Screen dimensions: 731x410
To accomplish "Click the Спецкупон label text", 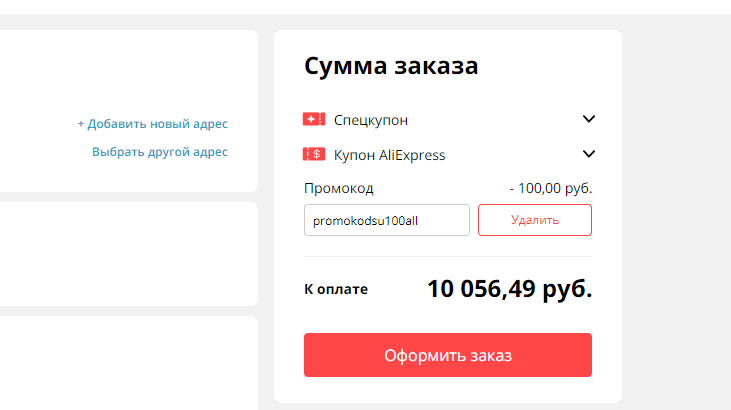I will tap(371, 120).
